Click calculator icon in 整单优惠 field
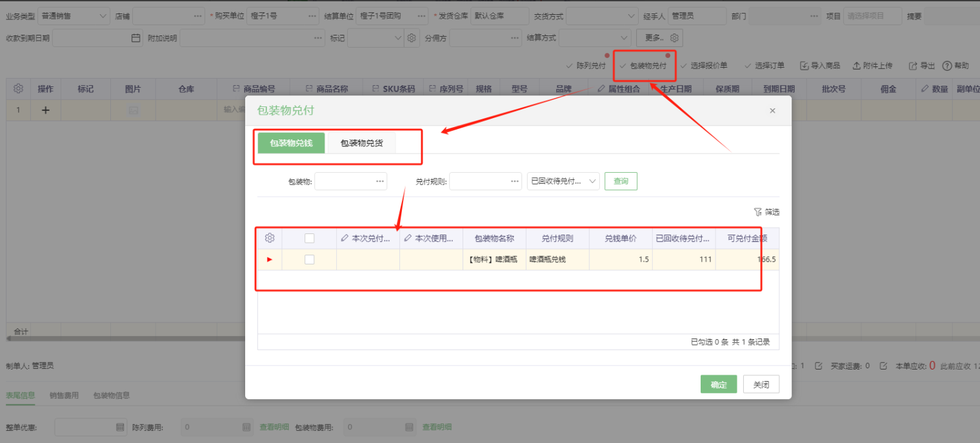 120,427
